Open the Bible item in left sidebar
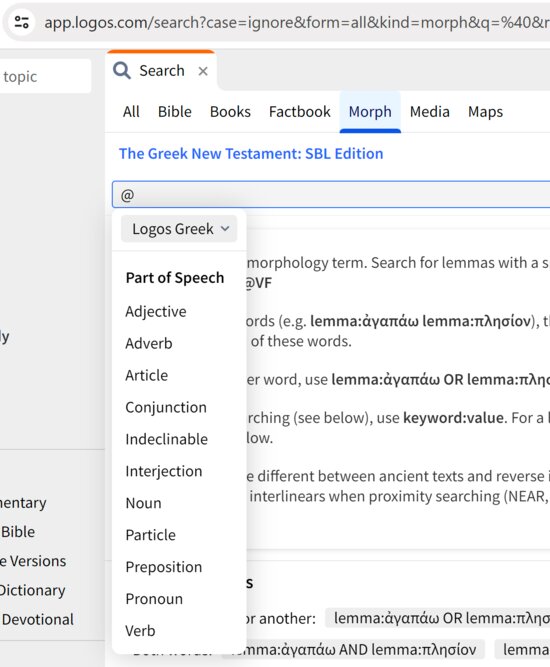550x667 pixels. click(18, 532)
